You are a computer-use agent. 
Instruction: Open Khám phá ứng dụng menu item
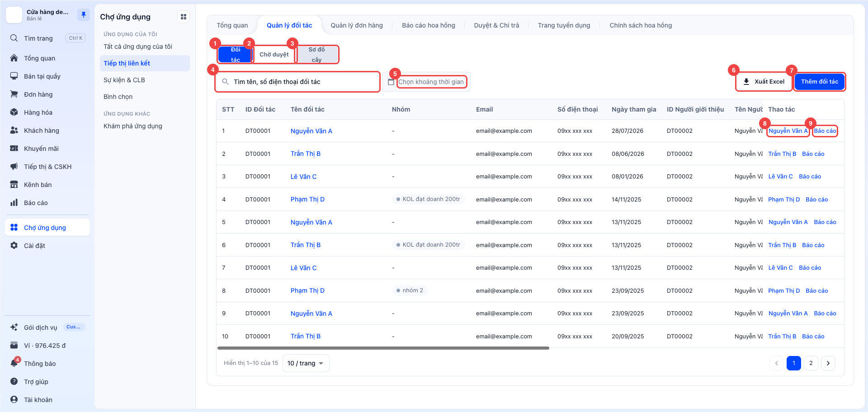click(x=133, y=126)
